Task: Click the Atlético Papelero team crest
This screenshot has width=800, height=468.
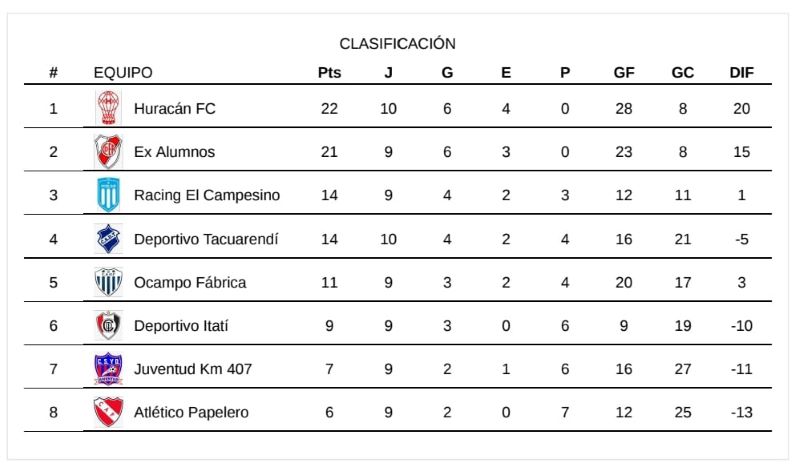Action: point(107,412)
